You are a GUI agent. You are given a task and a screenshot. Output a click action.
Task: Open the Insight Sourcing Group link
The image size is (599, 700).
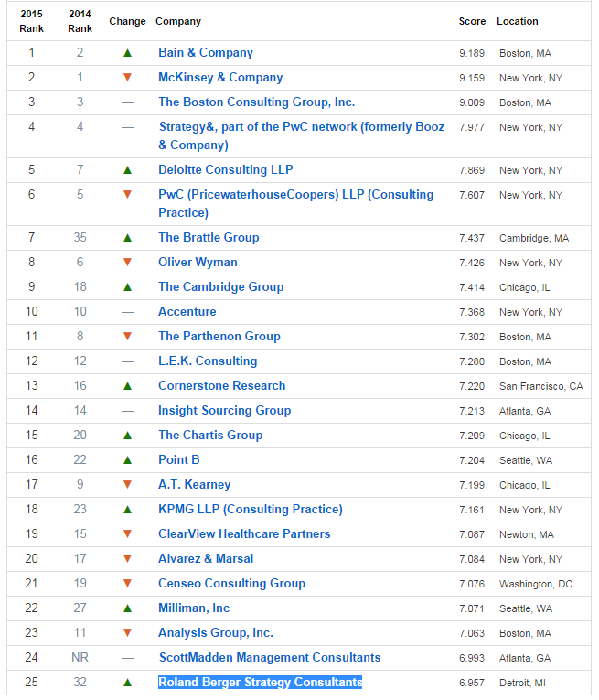[224, 410]
